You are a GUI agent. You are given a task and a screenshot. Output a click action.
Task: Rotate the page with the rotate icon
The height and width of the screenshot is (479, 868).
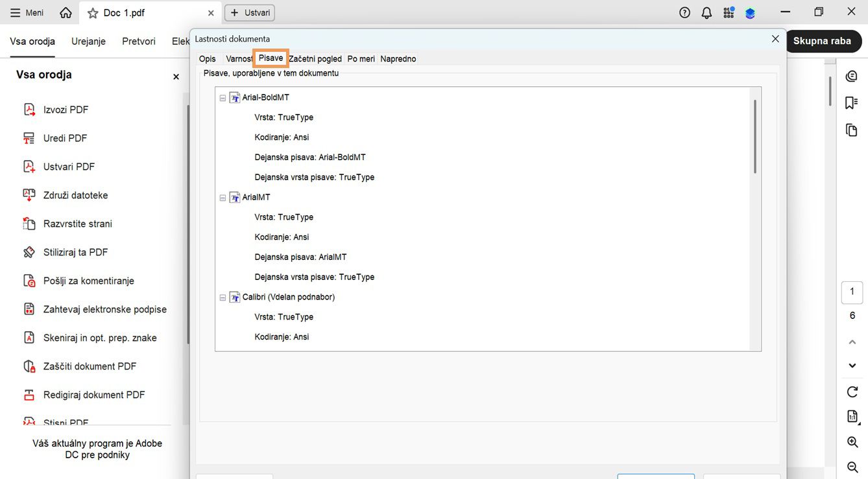(852, 391)
